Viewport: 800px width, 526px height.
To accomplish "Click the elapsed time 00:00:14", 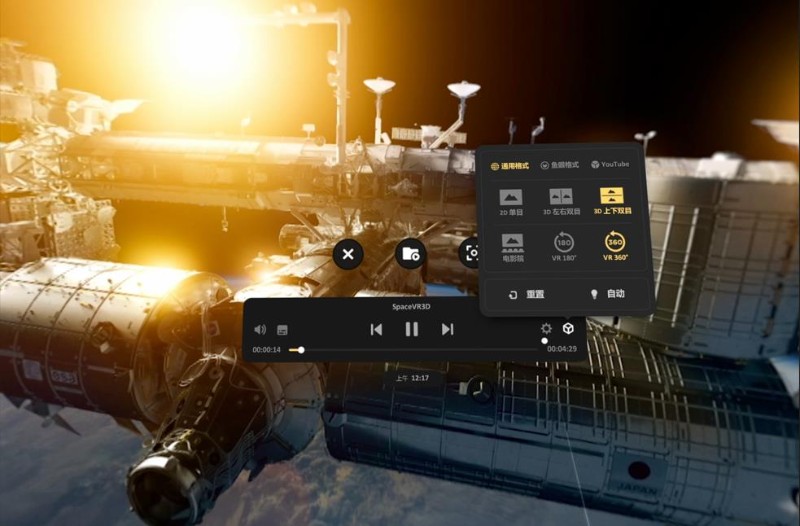I will tap(266, 350).
